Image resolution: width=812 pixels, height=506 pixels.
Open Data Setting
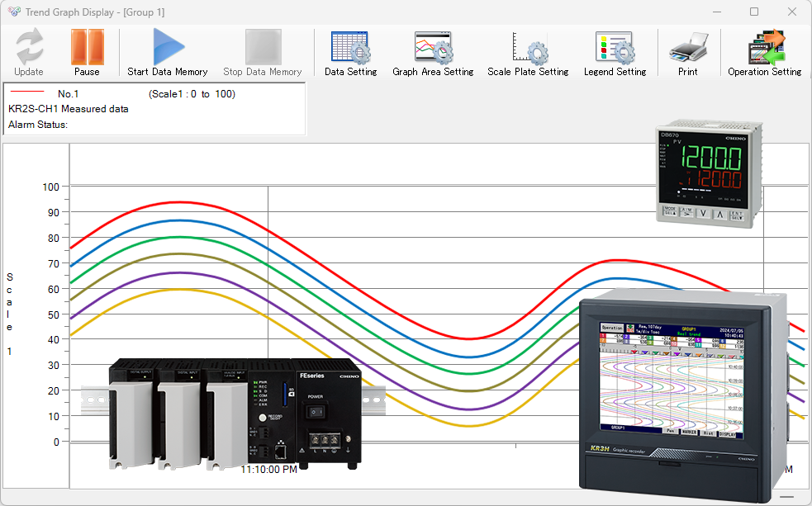350,53
